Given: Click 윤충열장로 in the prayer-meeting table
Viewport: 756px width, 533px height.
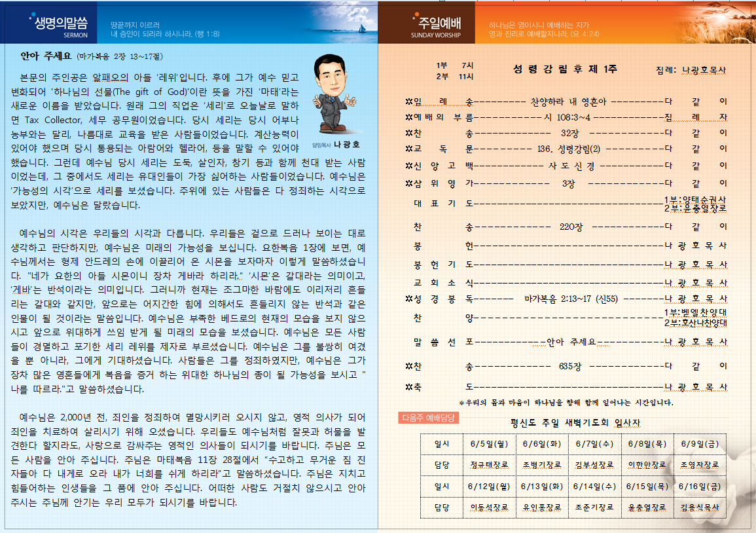Looking at the screenshot, I should click(x=647, y=507).
